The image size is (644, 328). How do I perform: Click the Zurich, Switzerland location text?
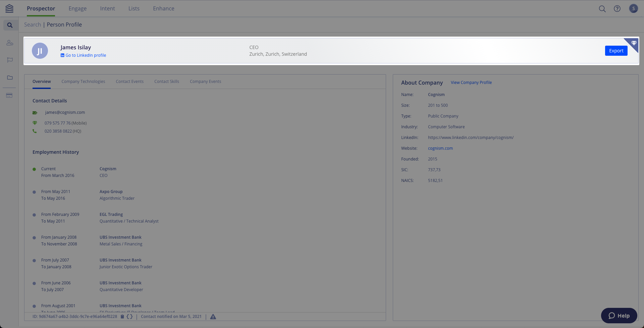(278, 54)
